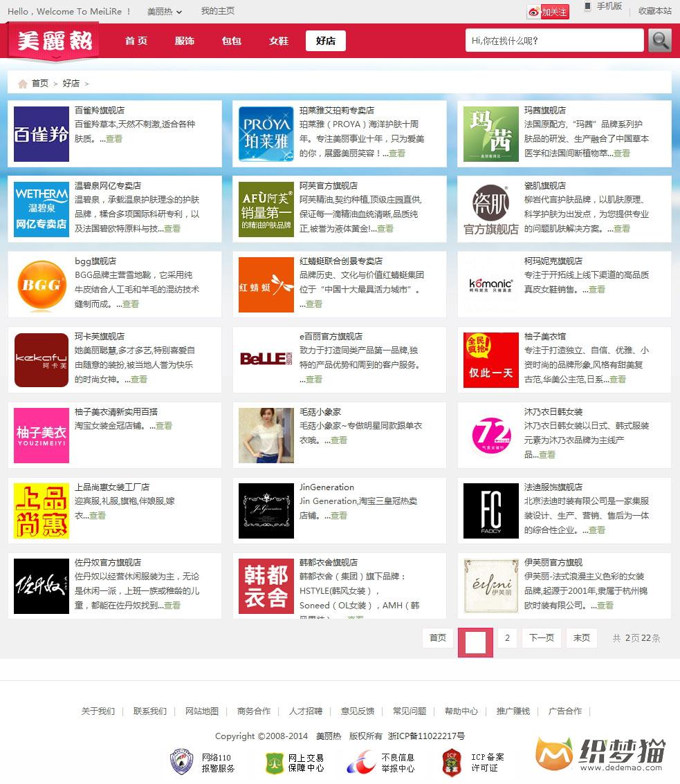Switch to the 包包 navigation tab
680x784 pixels.
click(231, 41)
